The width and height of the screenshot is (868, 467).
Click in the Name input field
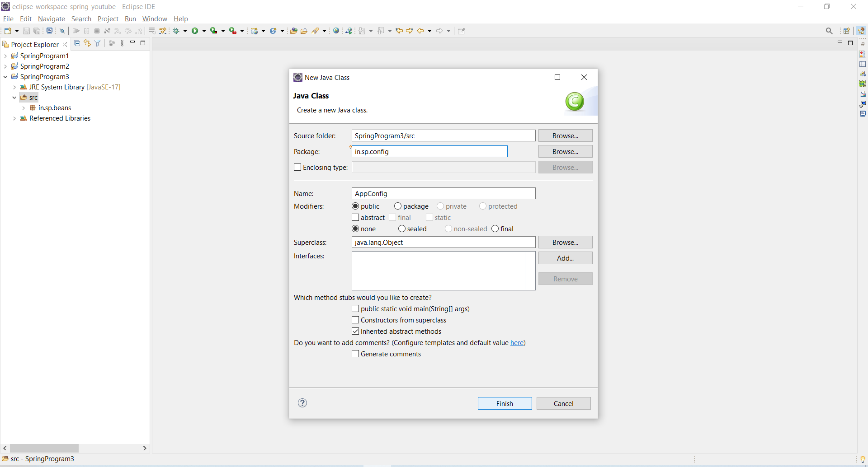pyautogui.click(x=443, y=193)
